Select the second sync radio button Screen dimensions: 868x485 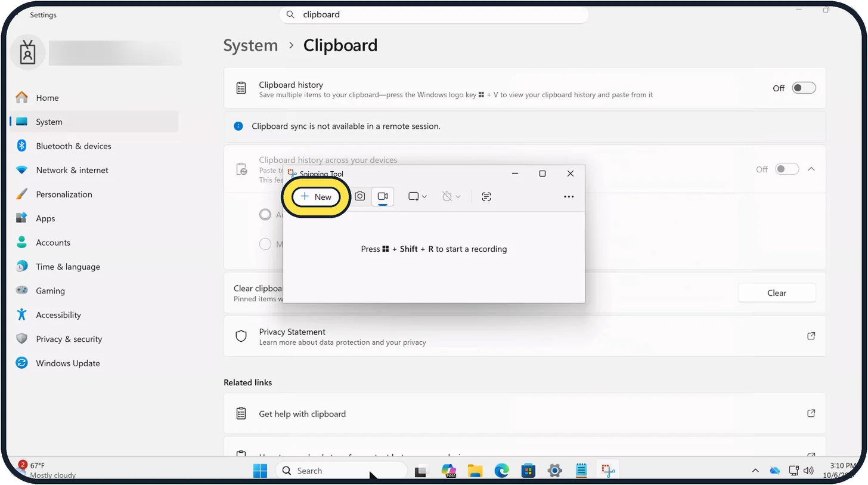(x=265, y=243)
